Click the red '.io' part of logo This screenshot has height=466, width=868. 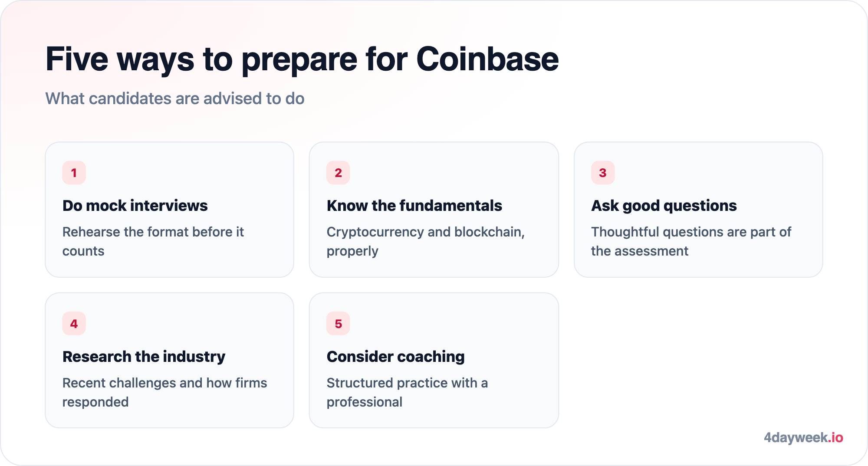tap(835, 437)
